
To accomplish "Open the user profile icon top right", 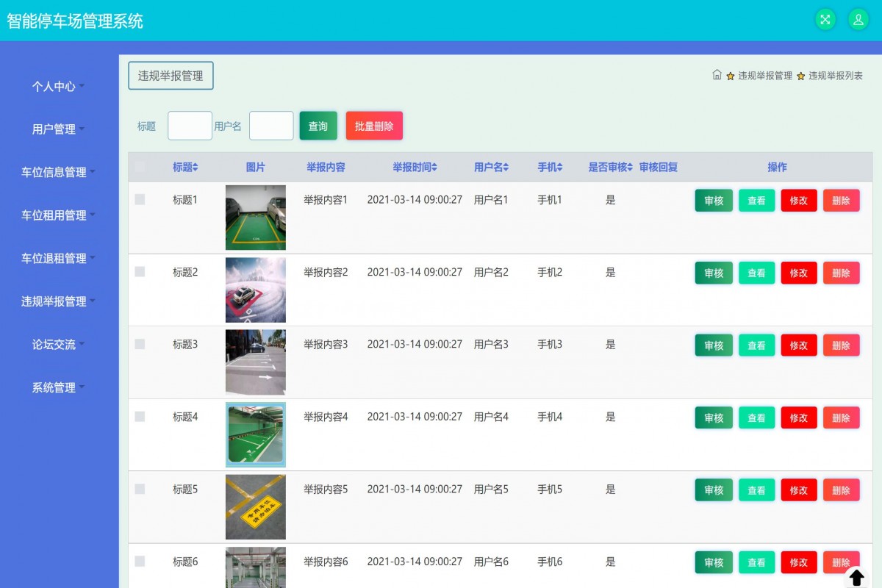I will coord(858,20).
